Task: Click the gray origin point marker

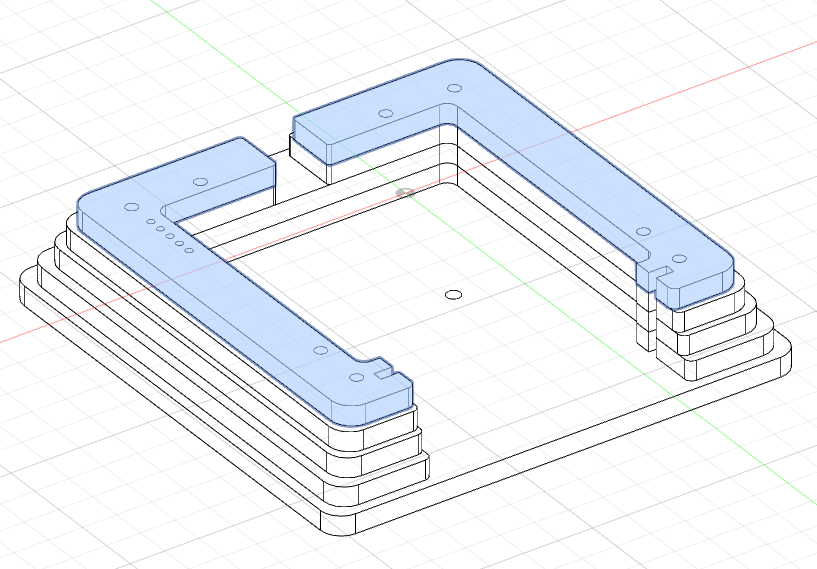Action: [405, 191]
